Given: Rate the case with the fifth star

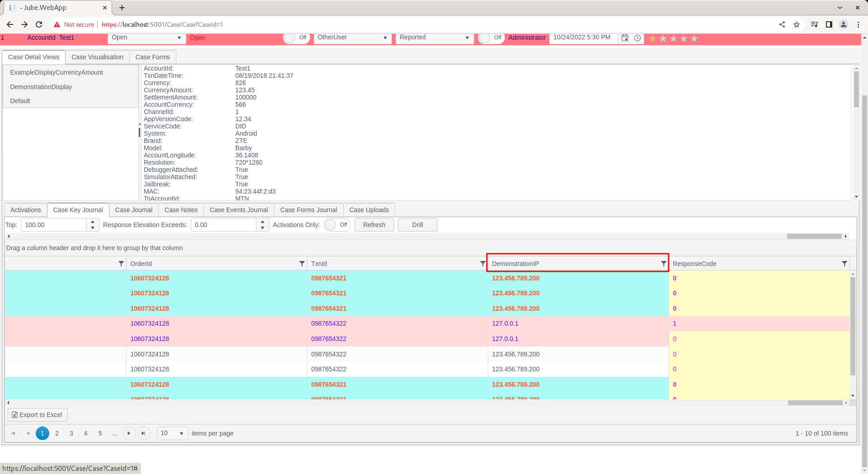Looking at the screenshot, I should pyautogui.click(x=694, y=38).
